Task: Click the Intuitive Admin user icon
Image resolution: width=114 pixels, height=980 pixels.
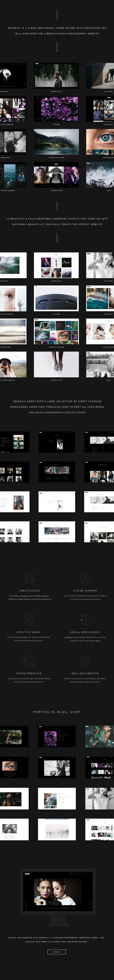Action: point(29,619)
